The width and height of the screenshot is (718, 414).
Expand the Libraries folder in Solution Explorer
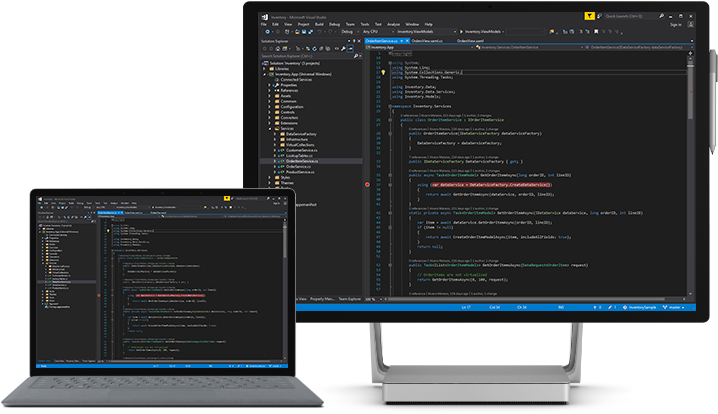265,69
